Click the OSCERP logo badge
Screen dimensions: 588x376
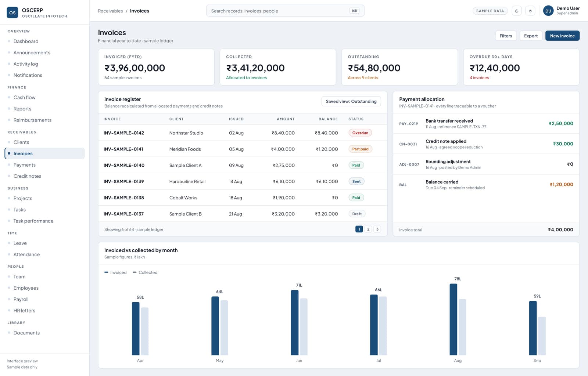12,12
